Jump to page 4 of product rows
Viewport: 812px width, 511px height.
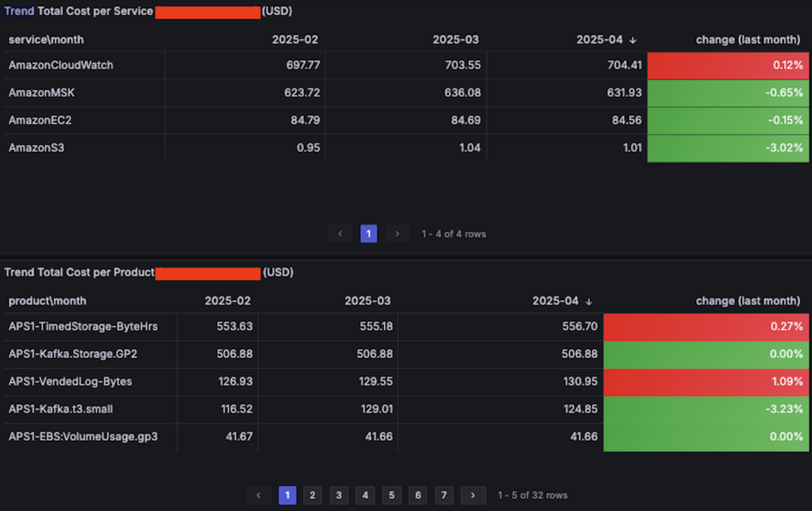coord(365,495)
